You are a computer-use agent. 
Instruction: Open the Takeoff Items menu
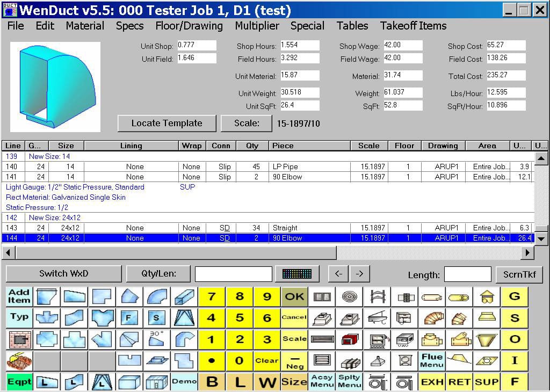tap(413, 26)
